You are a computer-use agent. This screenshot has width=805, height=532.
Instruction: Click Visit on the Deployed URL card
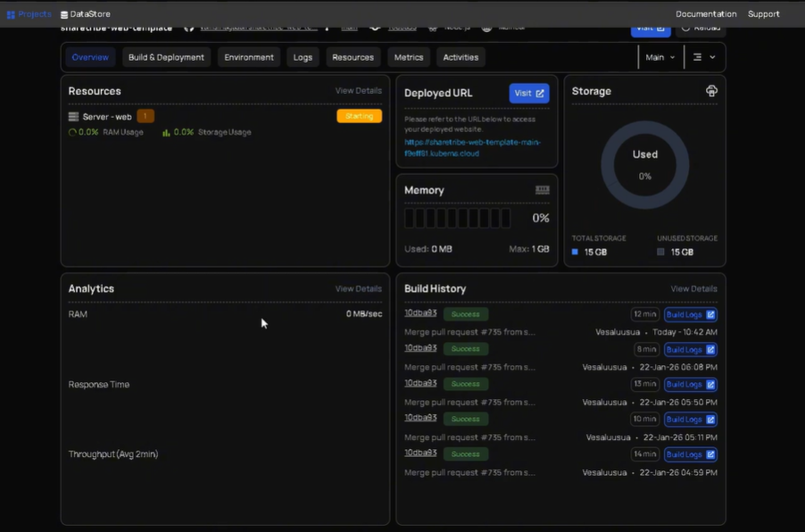tap(529, 93)
